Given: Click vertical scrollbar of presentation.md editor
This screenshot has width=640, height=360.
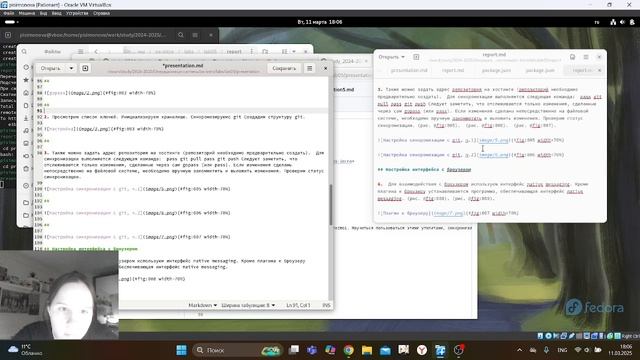Looking at the screenshot, I should [331, 204].
